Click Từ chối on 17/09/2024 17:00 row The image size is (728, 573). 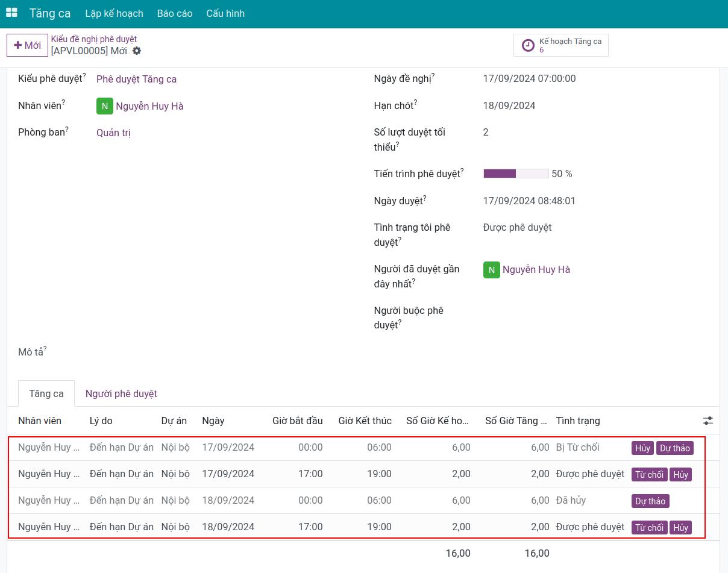pyautogui.click(x=649, y=475)
